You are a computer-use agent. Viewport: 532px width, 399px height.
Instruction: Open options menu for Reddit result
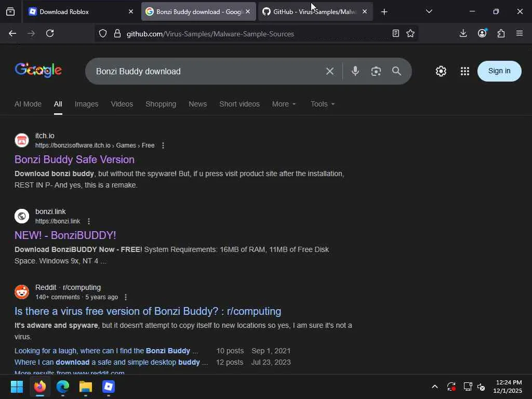point(126,297)
